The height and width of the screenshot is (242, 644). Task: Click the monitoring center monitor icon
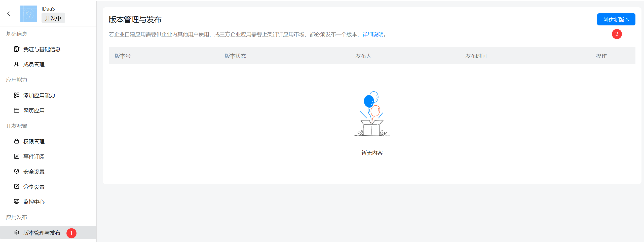(x=17, y=202)
